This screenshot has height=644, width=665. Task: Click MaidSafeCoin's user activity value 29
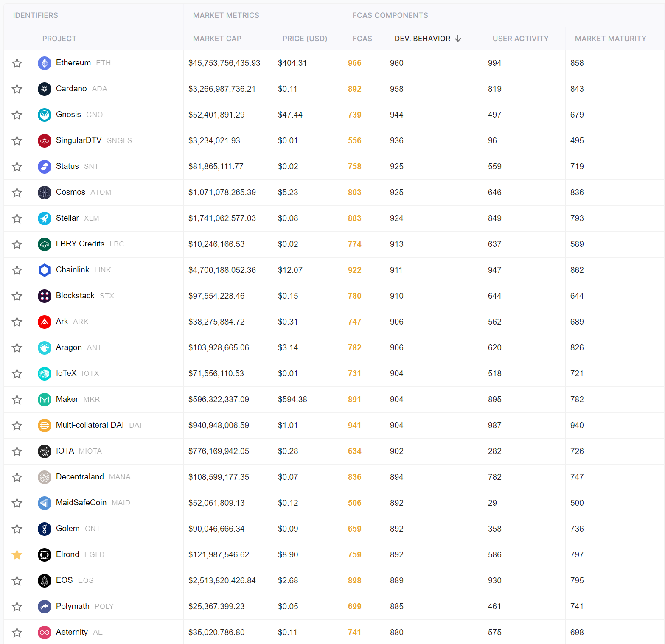492,503
